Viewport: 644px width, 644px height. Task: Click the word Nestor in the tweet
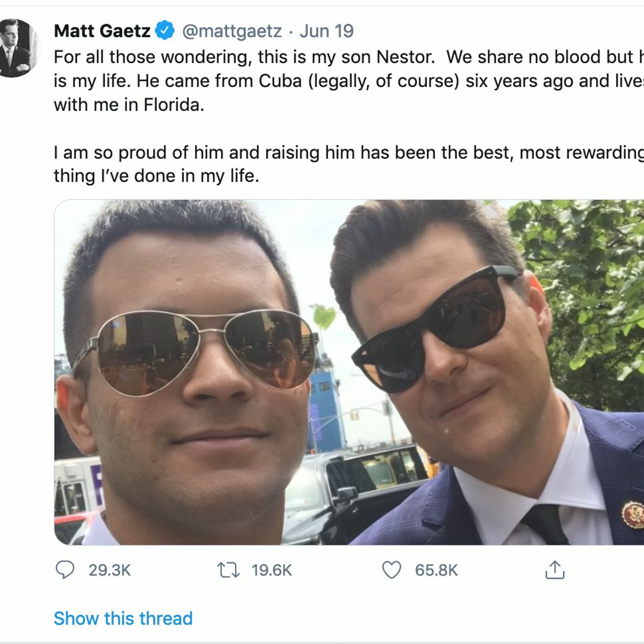405,57
